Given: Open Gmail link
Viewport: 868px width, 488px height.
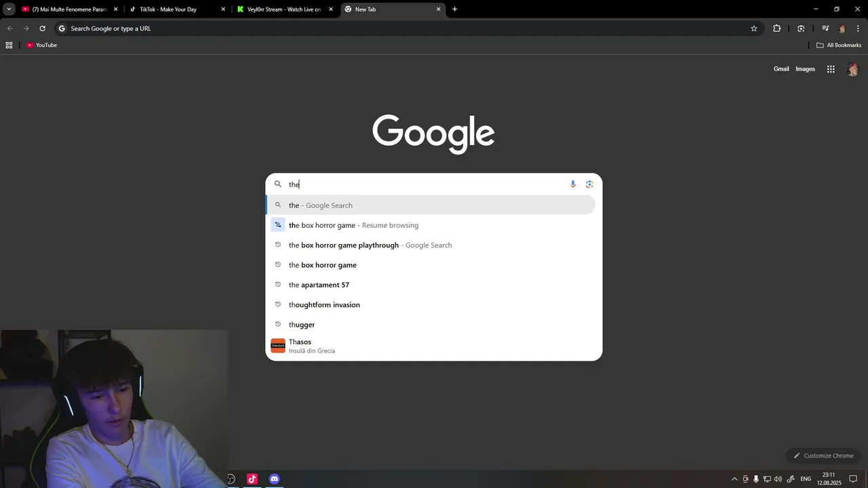Looking at the screenshot, I should [x=781, y=69].
